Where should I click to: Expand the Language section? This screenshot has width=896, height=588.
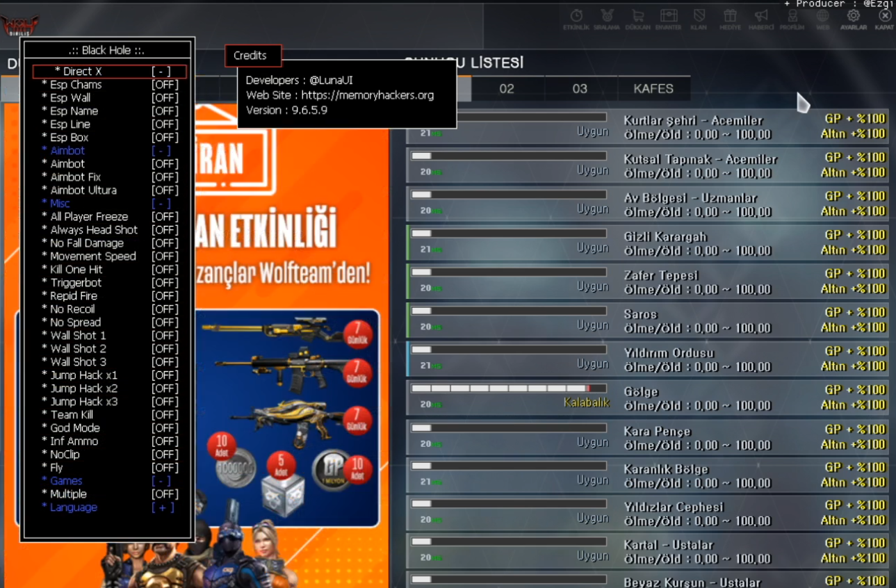click(x=109, y=507)
